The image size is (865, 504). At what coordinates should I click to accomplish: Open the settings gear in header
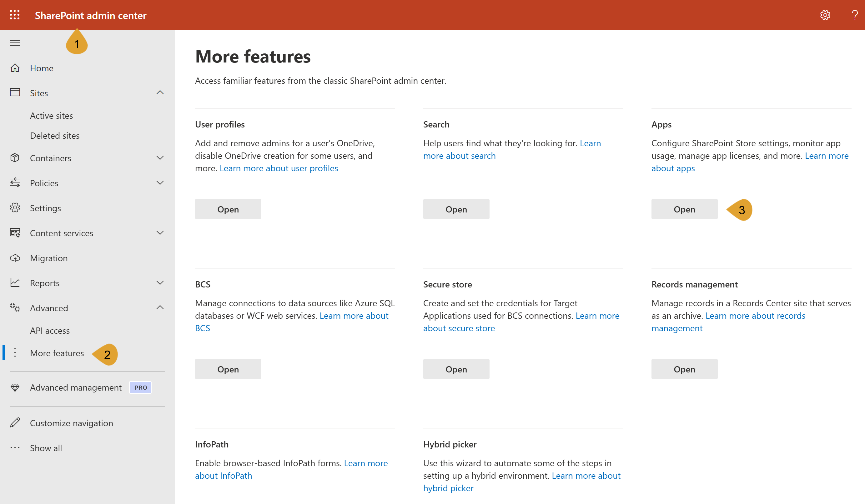pos(825,15)
